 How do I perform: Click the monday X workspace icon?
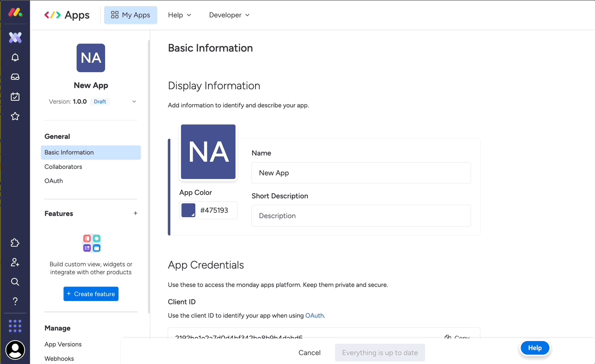(15, 37)
